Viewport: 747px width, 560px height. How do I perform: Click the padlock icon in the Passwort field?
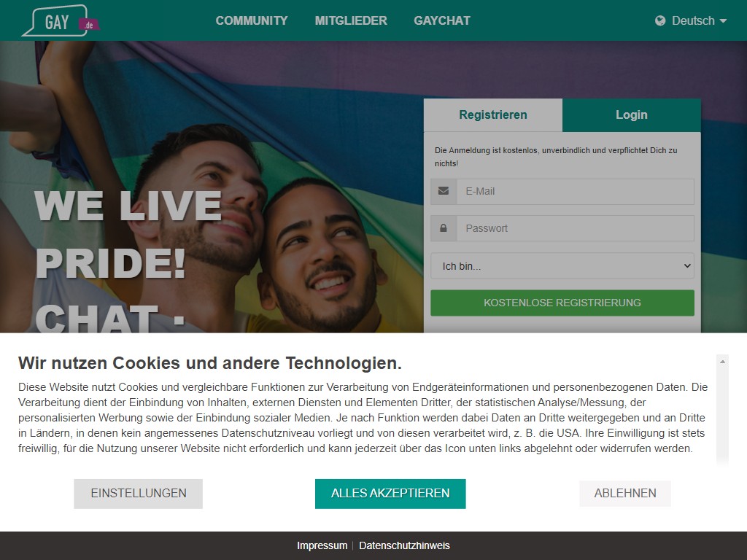pos(444,228)
